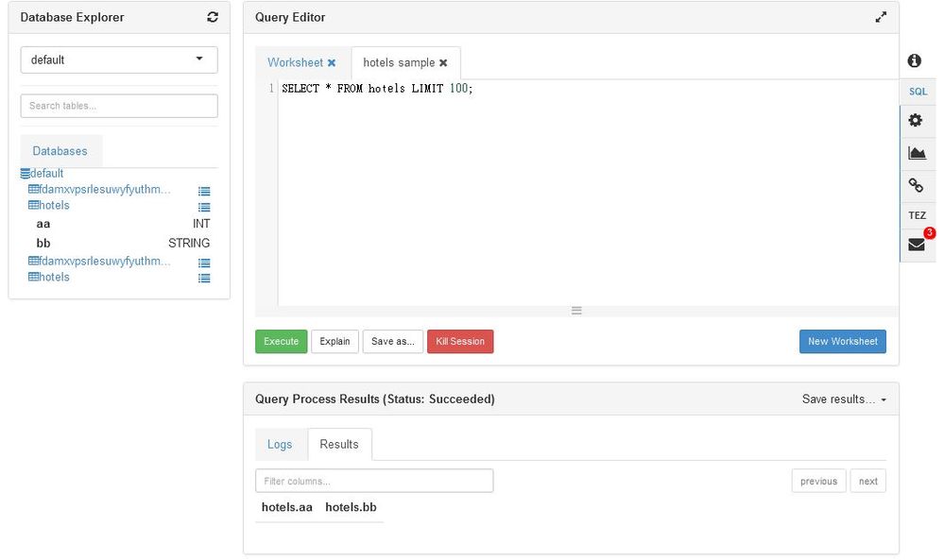Open the info icon panel
This screenshot has width=944, height=560.
915,60
